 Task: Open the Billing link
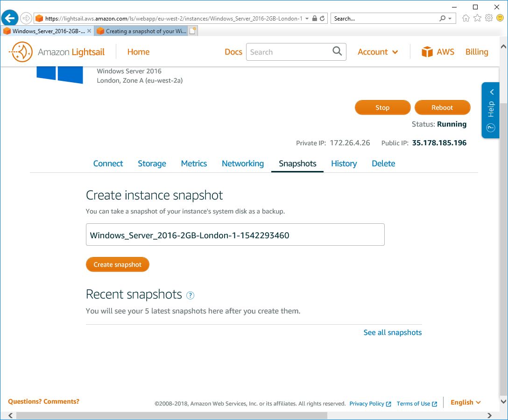pos(477,52)
